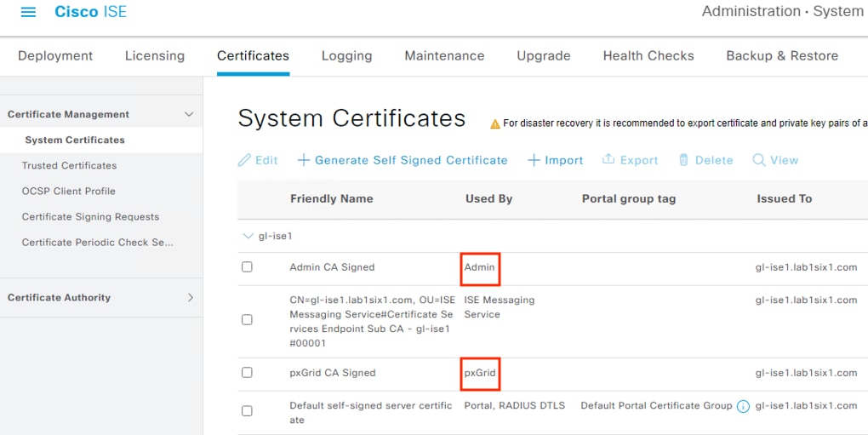Screen dimensions: 868x435
Task: Go to Backup & Restore tab
Action: 782,56
